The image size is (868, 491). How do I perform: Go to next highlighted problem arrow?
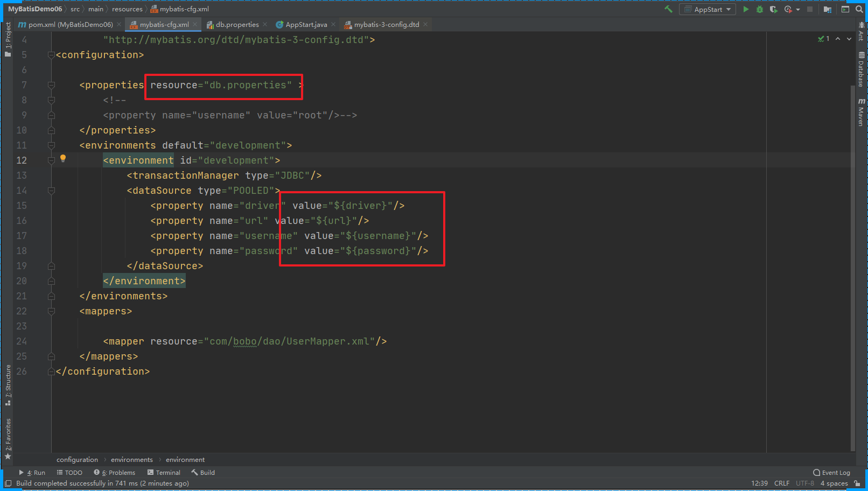click(x=849, y=39)
